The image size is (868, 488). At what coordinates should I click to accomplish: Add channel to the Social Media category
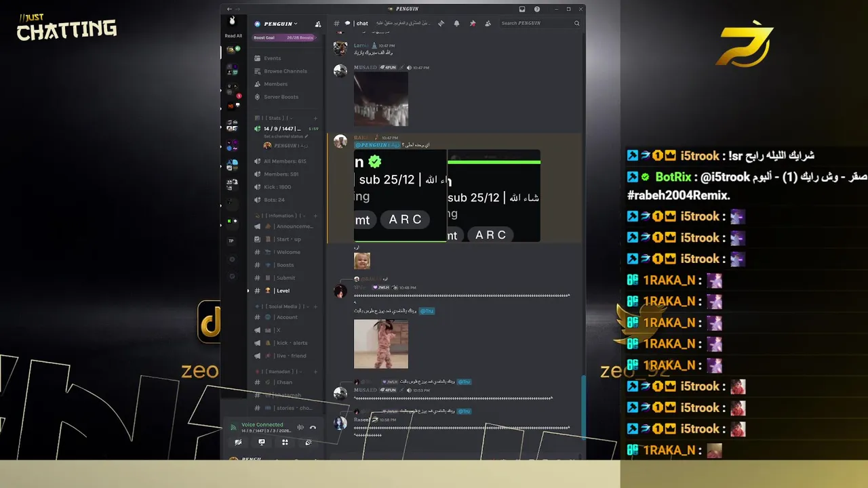pyautogui.click(x=315, y=306)
